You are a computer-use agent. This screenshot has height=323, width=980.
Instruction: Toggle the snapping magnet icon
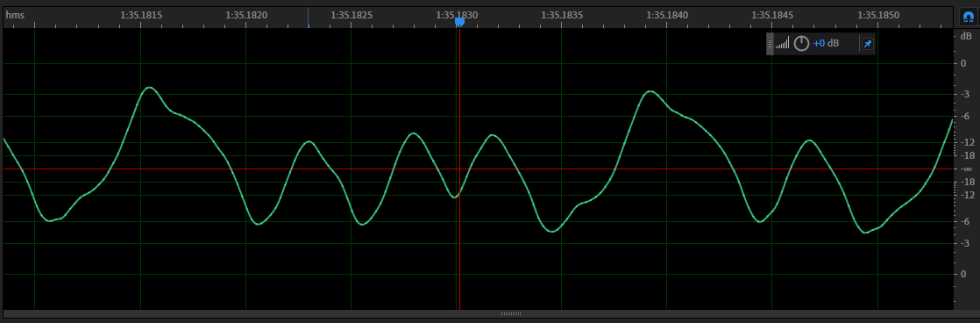[968, 18]
